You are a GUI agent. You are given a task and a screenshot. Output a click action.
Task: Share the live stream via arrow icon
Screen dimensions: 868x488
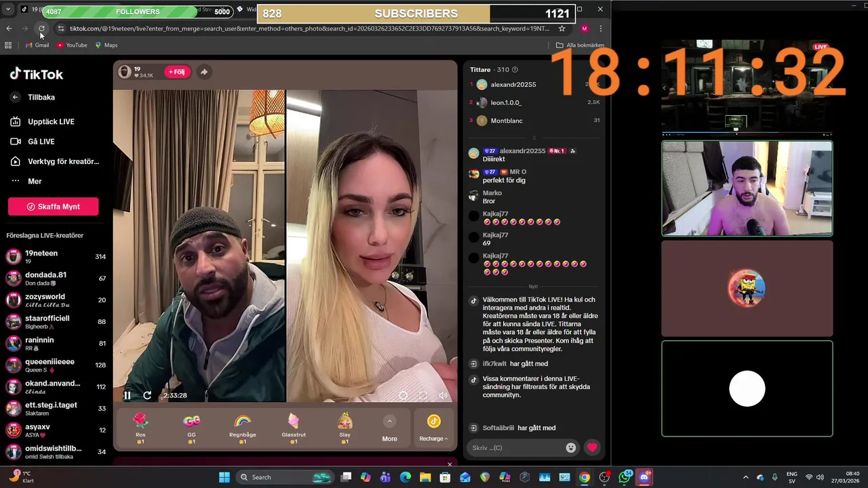coord(203,72)
